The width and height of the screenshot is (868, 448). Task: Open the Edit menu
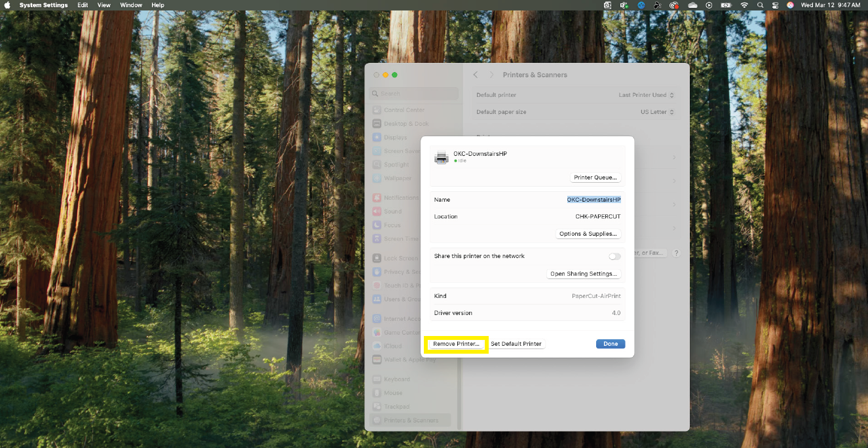point(83,5)
